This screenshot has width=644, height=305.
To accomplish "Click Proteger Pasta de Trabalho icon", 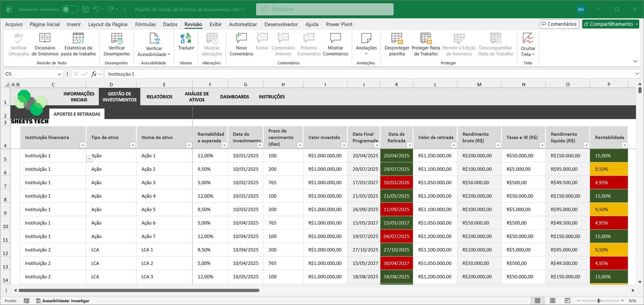I will click(425, 39).
